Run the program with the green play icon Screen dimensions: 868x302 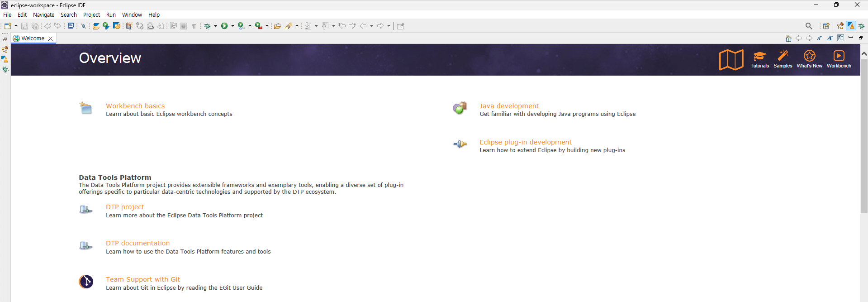click(x=224, y=26)
